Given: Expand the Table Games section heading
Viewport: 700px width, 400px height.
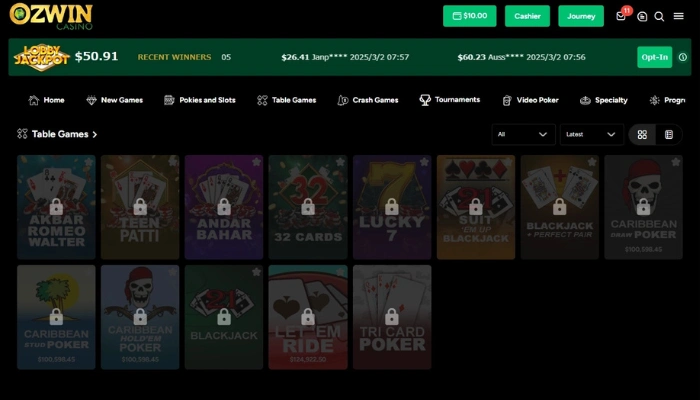Looking at the screenshot, I should pos(57,134).
